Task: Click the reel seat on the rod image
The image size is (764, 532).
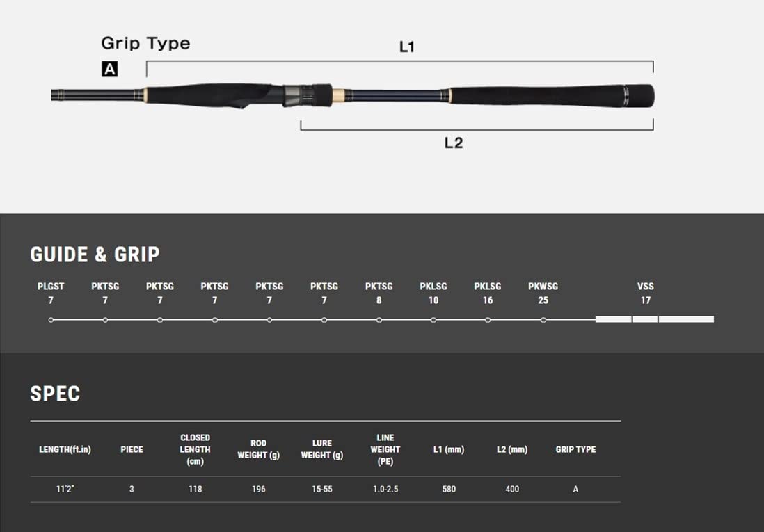Action: tap(306, 95)
